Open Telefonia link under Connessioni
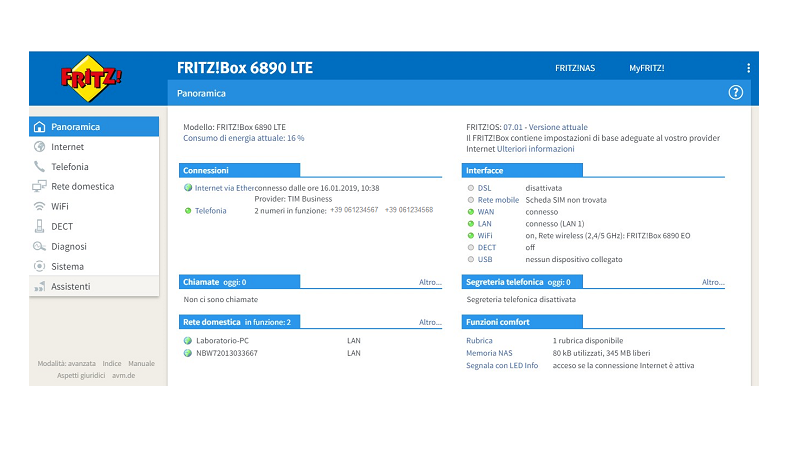800x450 pixels. (x=211, y=211)
